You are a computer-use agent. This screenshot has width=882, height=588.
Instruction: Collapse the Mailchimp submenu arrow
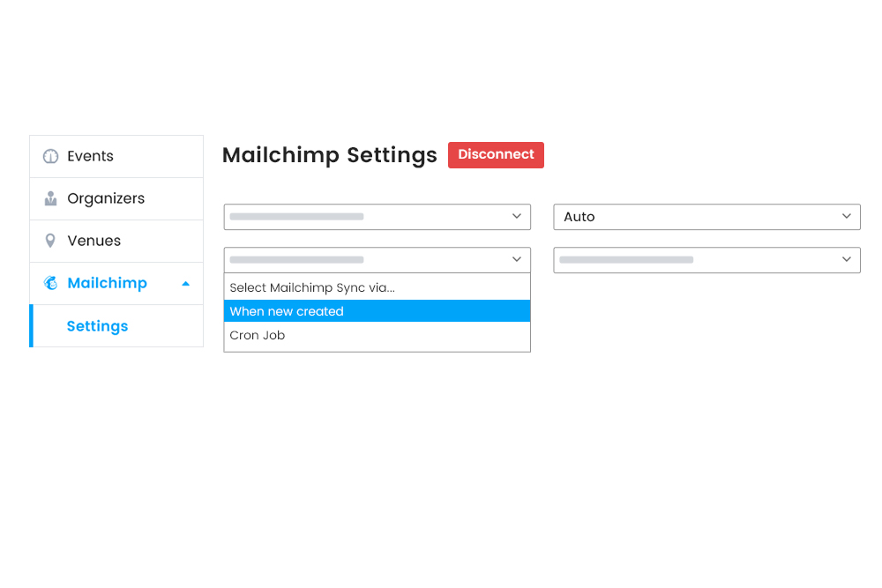coord(185,284)
